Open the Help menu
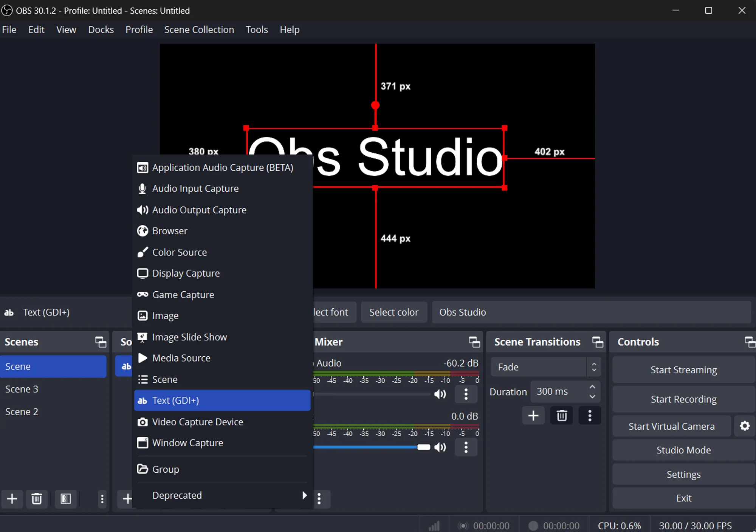 pos(290,29)
